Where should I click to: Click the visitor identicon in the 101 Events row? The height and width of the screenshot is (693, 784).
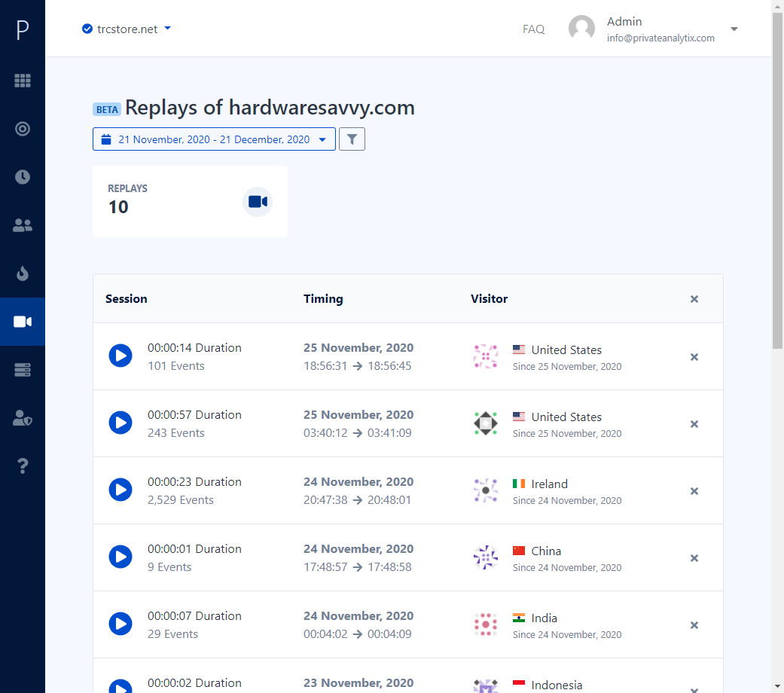coord(486,356)
